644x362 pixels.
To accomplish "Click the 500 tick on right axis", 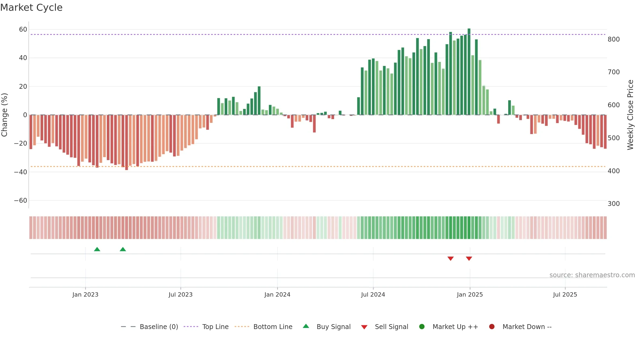I will pos(614,138).
